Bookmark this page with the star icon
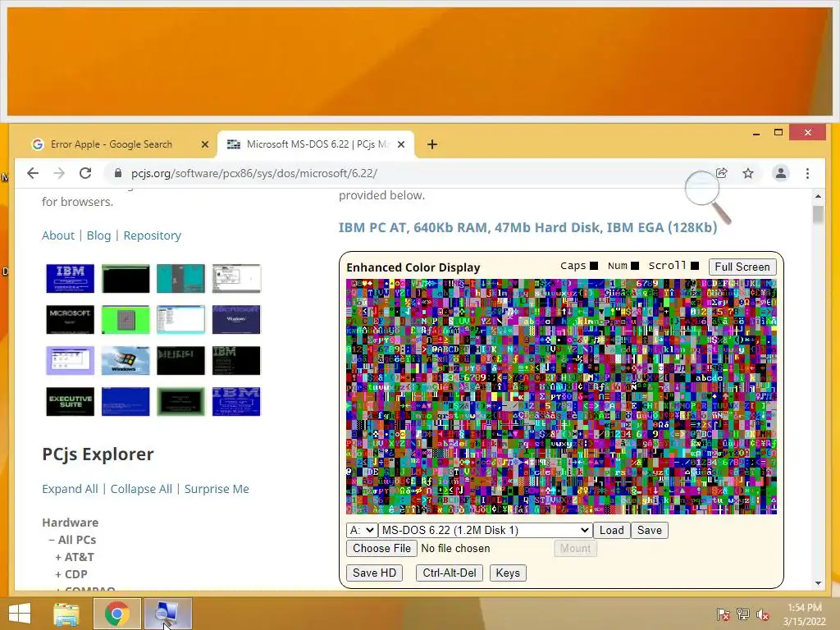This screenshot has height=630, width=840. (748, 173)
